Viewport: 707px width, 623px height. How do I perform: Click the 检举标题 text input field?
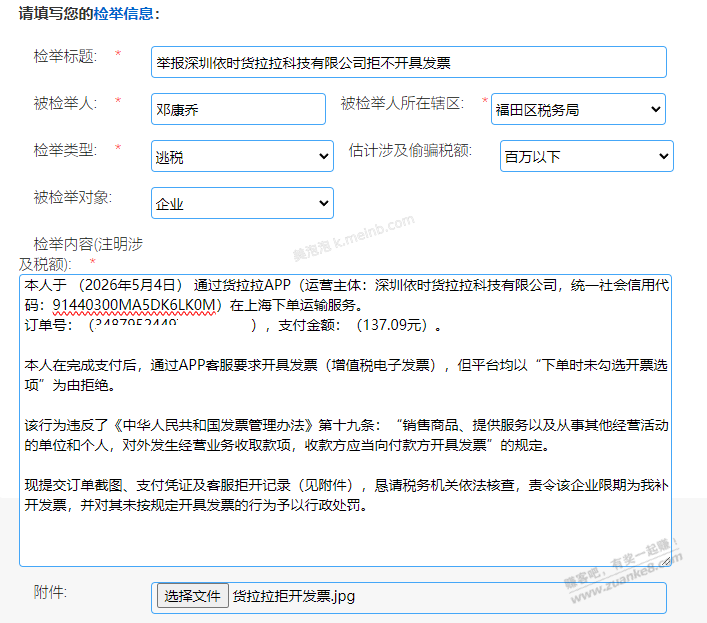(409, 62)
